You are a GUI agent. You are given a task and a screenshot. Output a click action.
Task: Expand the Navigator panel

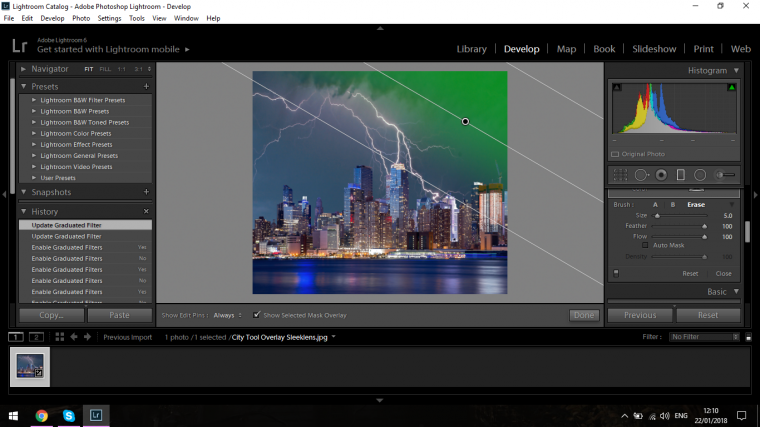[23, 69]
